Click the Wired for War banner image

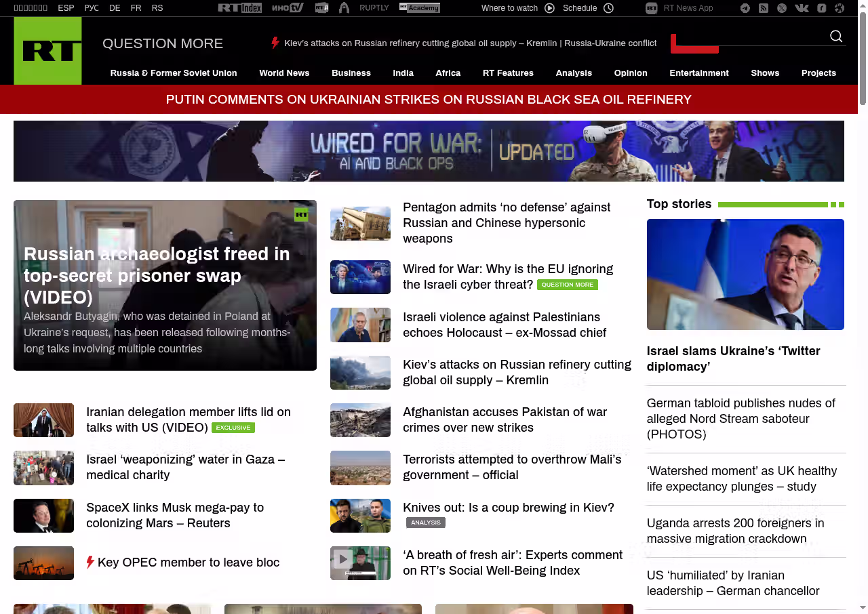[x=429, y=151]
